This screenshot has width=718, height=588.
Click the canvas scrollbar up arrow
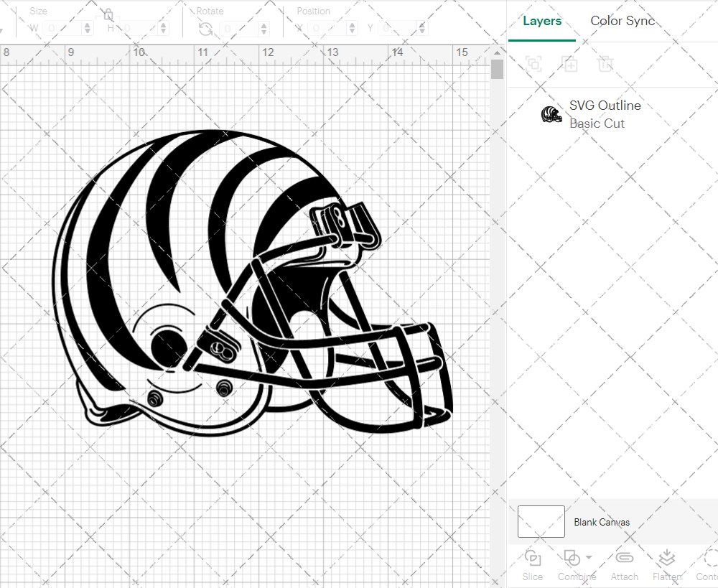tap(498, 52)
